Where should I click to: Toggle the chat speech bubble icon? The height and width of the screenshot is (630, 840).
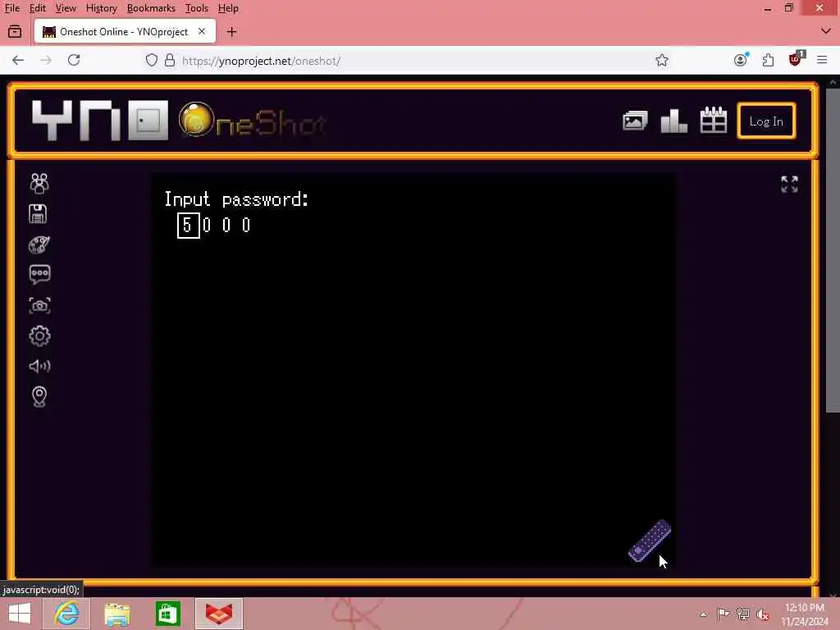coord(39,275)
